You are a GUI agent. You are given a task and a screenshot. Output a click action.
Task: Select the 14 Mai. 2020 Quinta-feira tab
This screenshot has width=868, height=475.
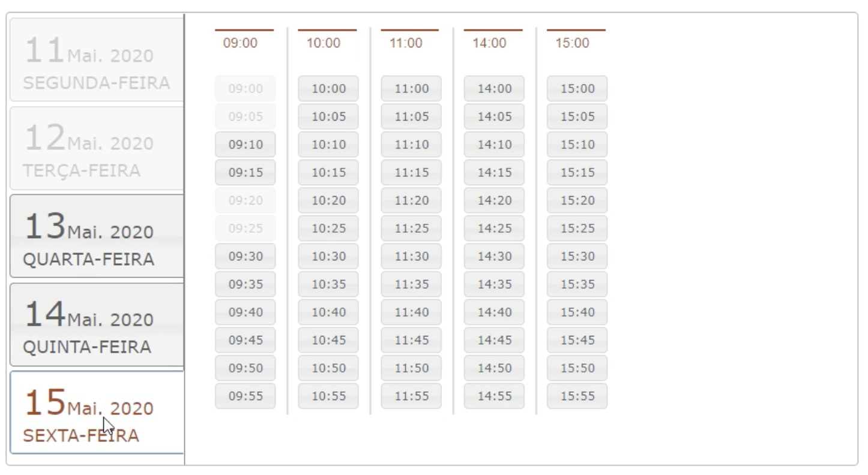click(96, 324)
